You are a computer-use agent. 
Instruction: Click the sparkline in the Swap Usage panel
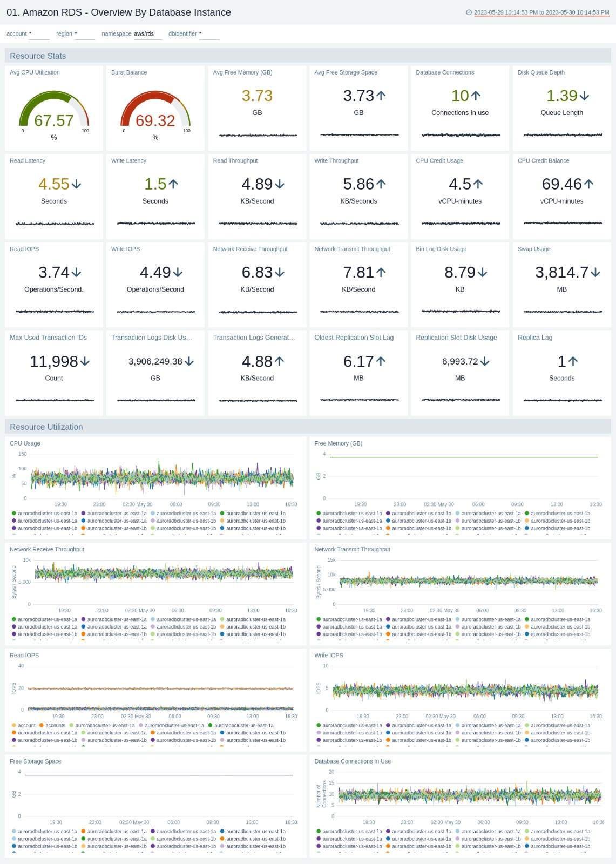[x=562, y=312]
